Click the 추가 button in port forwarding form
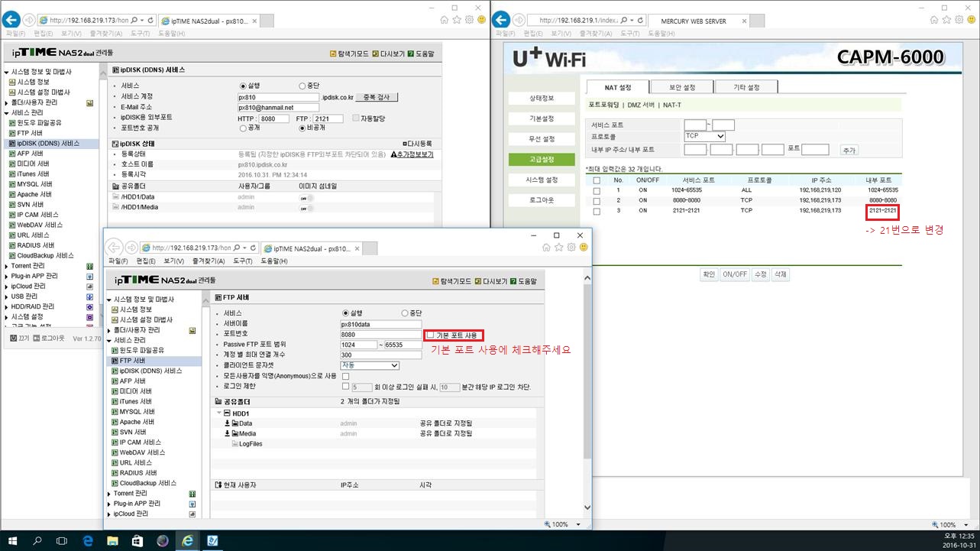 849,151
